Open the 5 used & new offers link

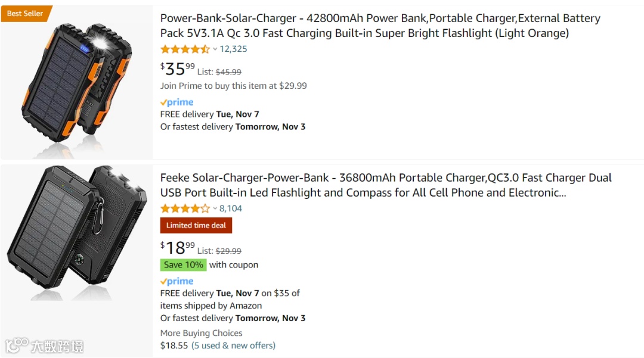tap(233, 345)
